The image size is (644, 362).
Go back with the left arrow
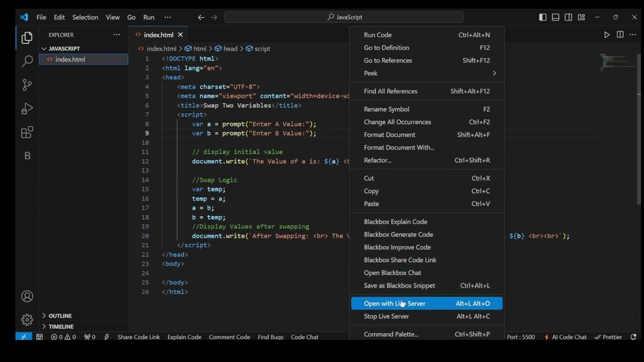[x=201, y=17]
